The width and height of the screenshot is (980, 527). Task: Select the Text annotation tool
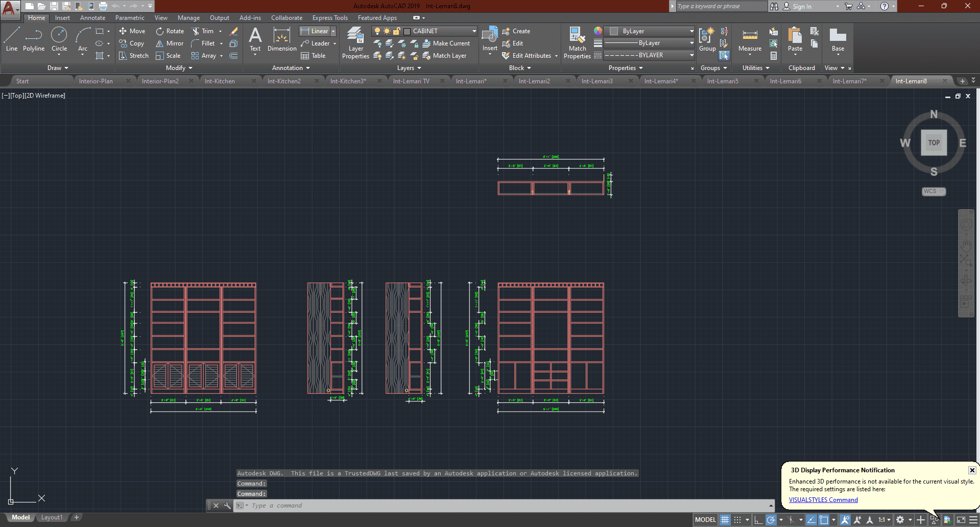(x=255, y=39)
